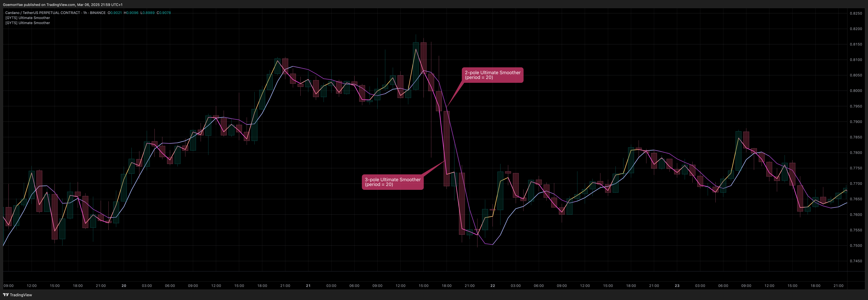Image resolution: width=868 pixels, height=300 pixels.
Task: Select the 3-pole Ultimate Smoother callout label
Action: [393, 182]
